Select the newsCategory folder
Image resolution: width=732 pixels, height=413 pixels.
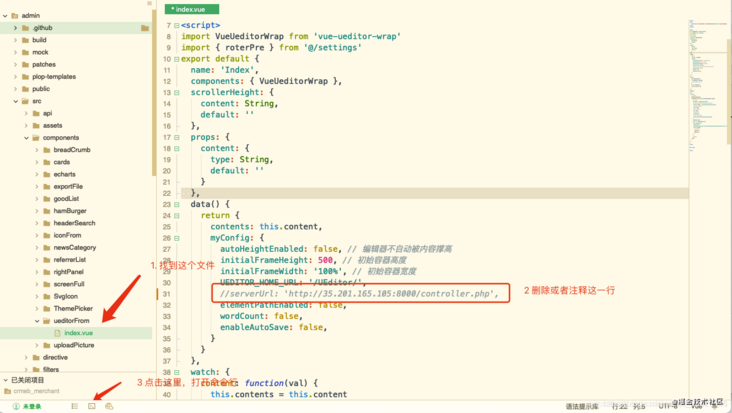pos(75,247)
